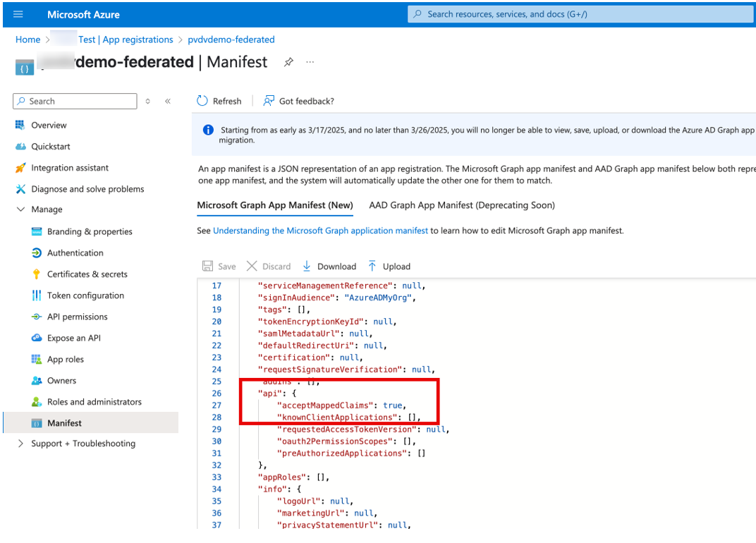The width and height of the screenshot is (756, 543).
Task: Open Certificates & secrets
Action: [x=87, y=274]
